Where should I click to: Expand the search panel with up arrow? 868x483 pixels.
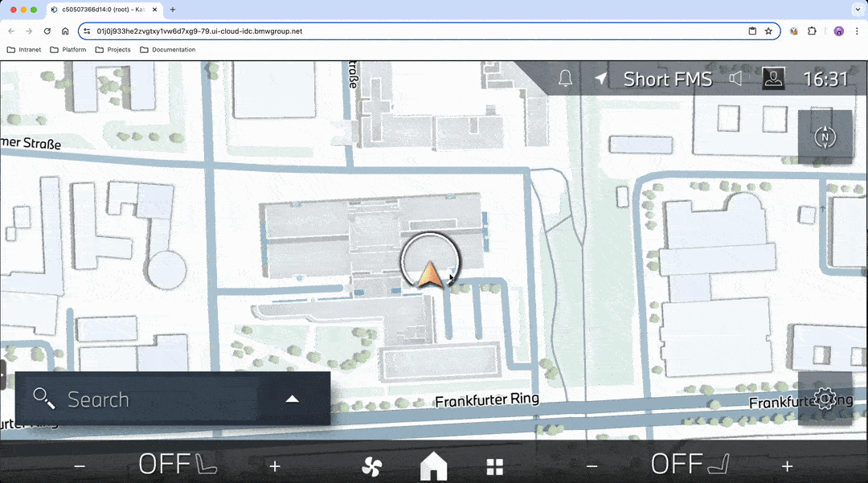tap(293, 399)
